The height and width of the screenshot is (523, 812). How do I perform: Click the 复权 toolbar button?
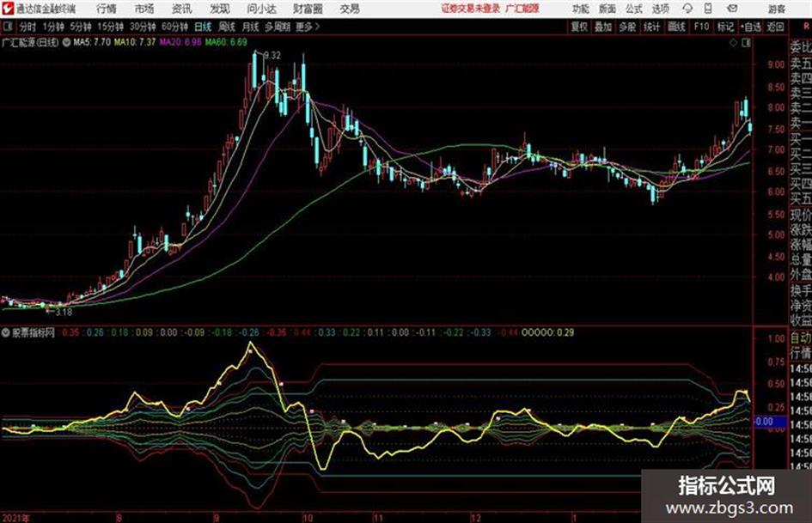coord(579,27)
